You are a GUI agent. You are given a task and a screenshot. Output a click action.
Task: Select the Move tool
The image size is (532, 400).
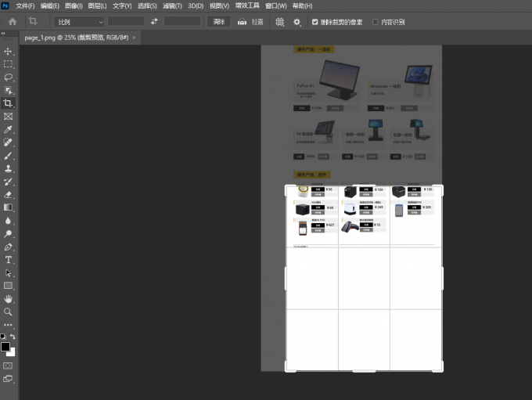point(8,52)
